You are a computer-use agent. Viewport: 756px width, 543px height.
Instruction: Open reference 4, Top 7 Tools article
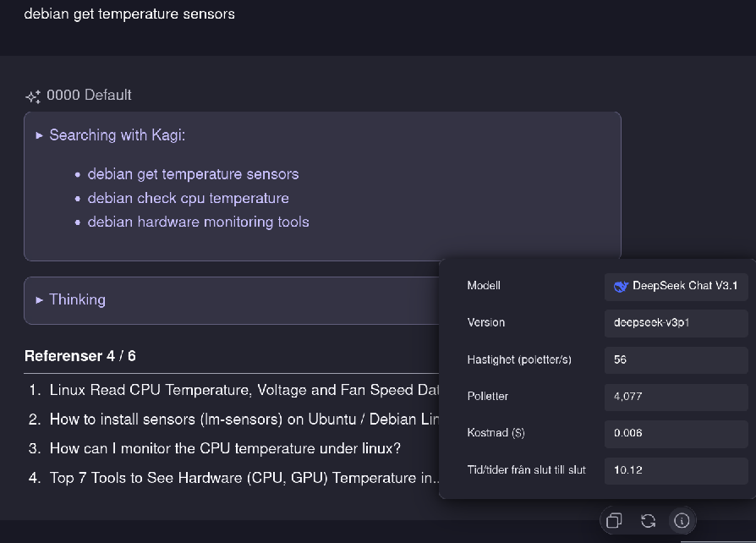[x=244, y=478]
